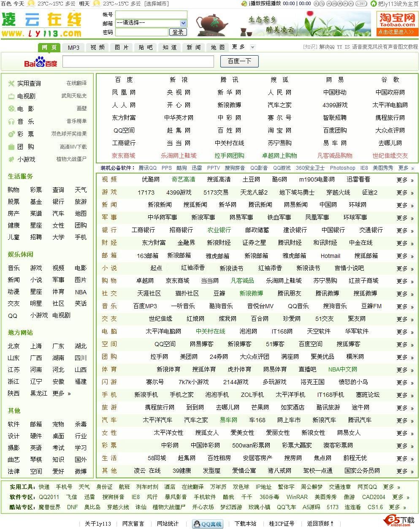The image size is (420, 529).
Task: Expand 更多 in the 装机必备软件 row
Action: (406, 168)
